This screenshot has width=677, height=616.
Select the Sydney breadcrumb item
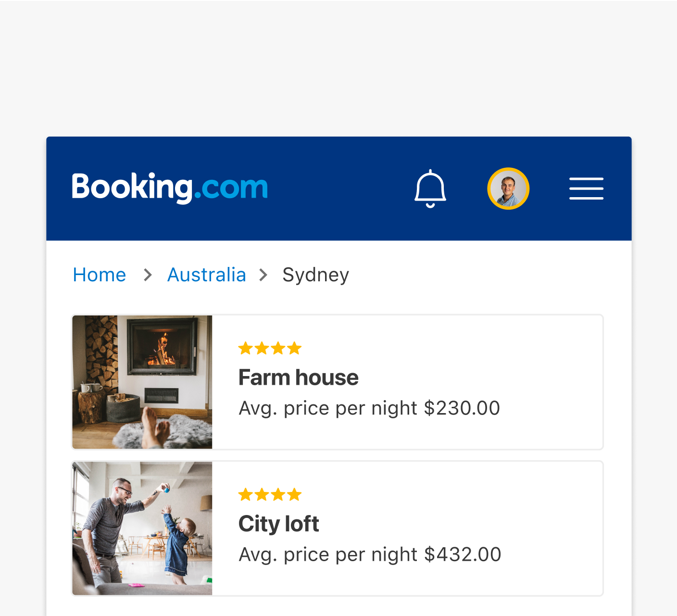click(x=315, y=276)
